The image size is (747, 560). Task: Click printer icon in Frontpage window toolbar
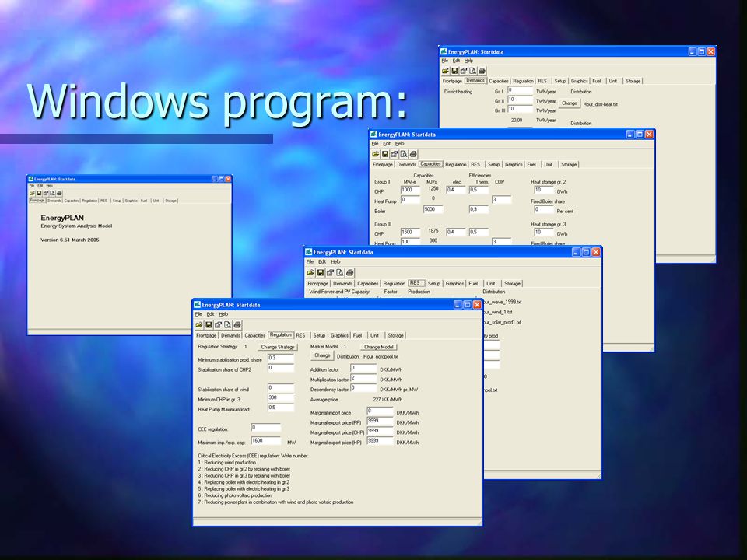coord(59,193)
